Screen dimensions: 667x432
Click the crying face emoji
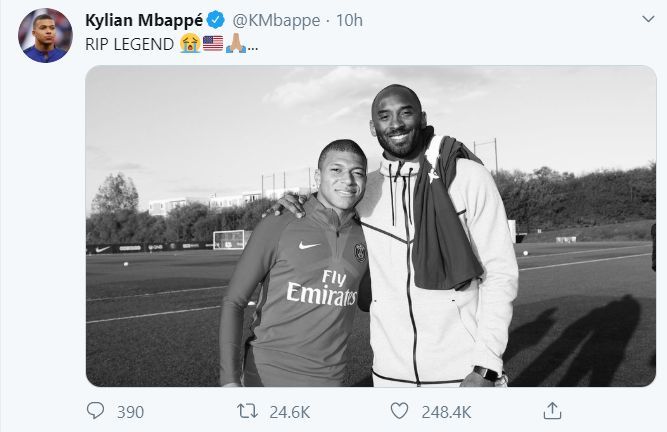point(190,45)
